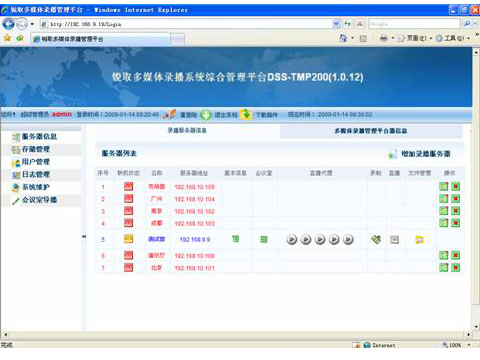The width and height of the screenshot is (480, 360).
Task: Click red status icon for server 192.168.10.102
Action: (128, 211)
